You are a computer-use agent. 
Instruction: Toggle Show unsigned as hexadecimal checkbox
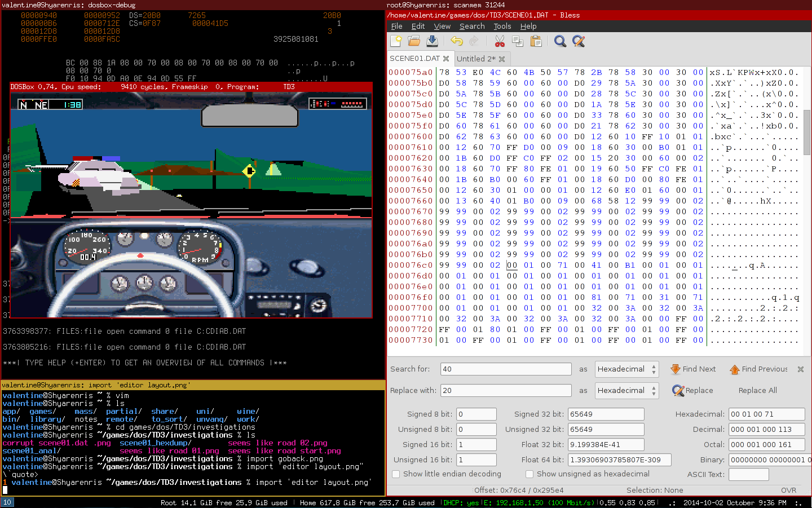pos(529,474)
